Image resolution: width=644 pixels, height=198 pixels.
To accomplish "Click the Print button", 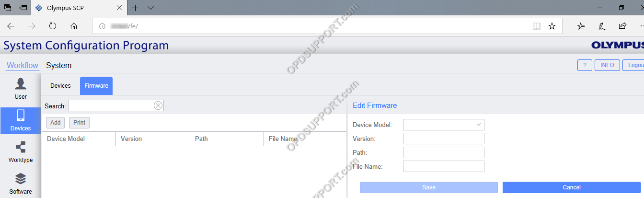I will pyautogui.click(x=80, y=123).
